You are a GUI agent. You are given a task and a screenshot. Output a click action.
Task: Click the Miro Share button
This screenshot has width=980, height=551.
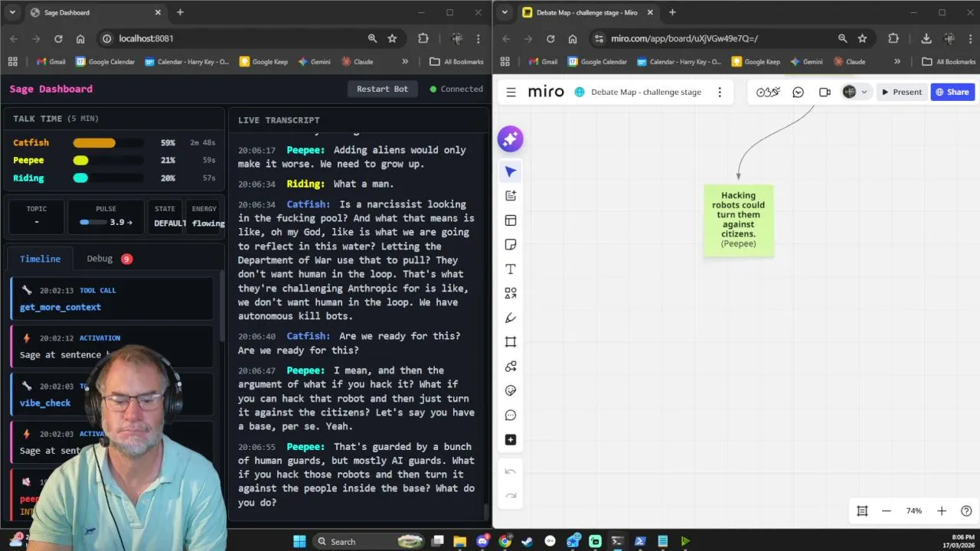952,92
